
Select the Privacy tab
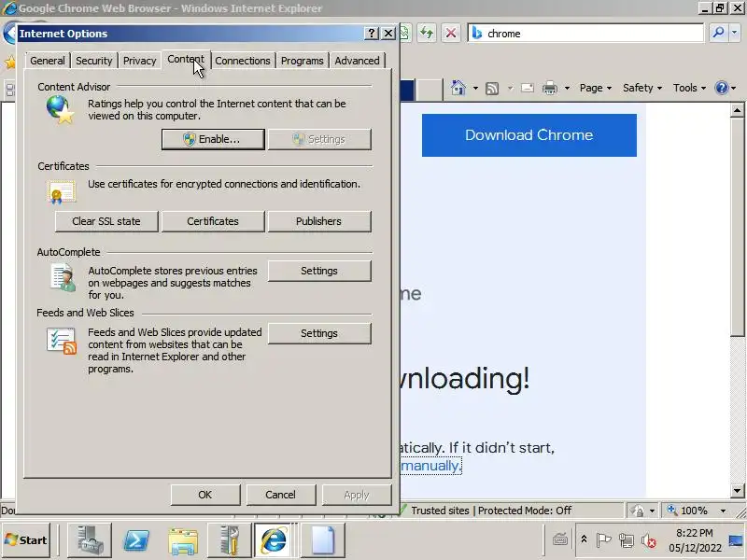pyautogui.click(x=139, y=61)
